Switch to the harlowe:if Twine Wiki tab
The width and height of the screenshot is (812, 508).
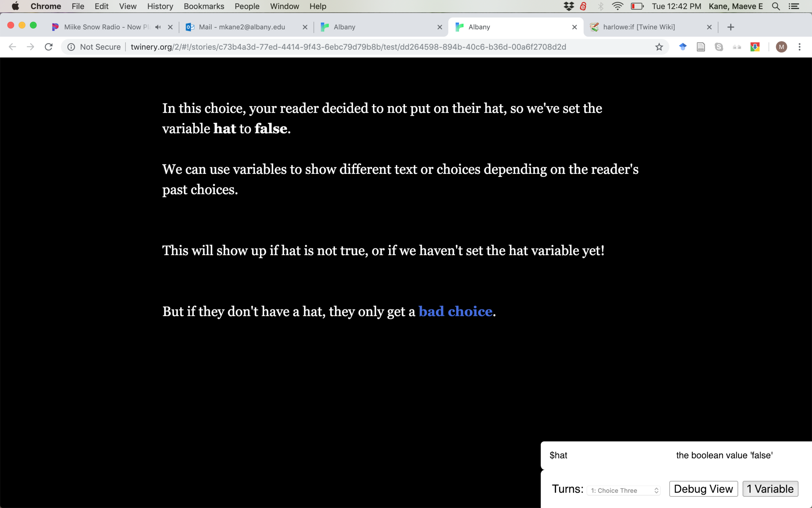pyautogui.click(x=639, y=27)
